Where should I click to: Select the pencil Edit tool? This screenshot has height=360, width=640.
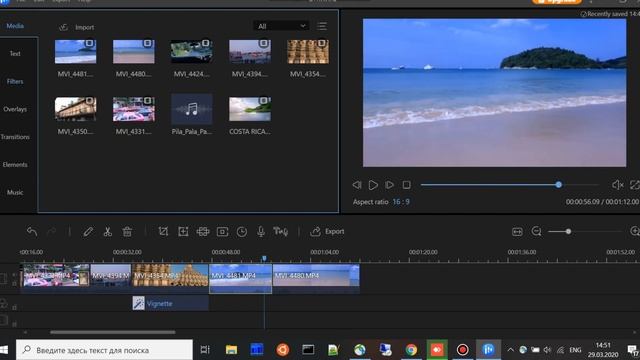click(x=88, y=232)
